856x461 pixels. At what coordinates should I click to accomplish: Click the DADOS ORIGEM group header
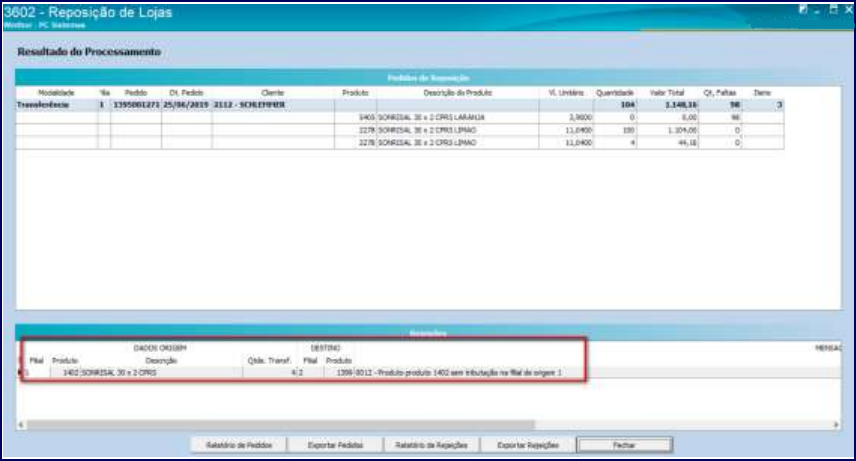[160, 348]
